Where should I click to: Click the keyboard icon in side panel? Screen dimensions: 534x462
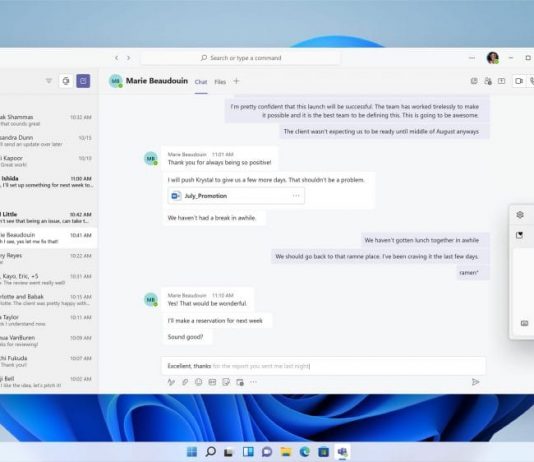(x=524, y=323)
